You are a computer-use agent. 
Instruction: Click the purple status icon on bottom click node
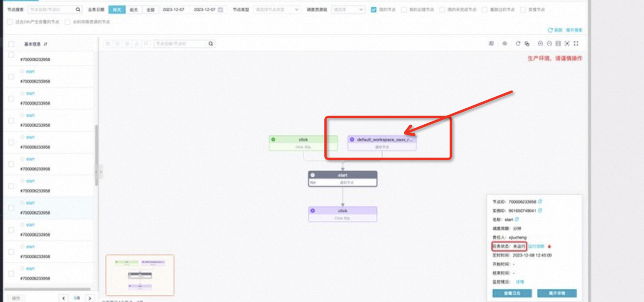pos(313,210)
